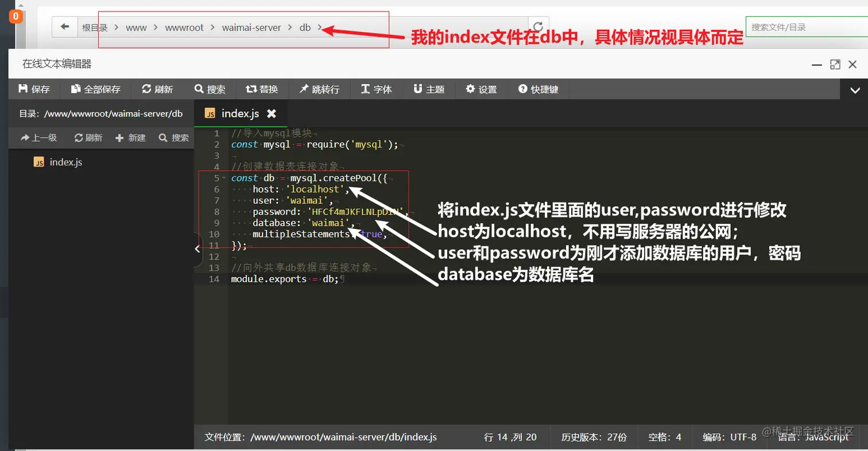Click line 14 module.exports code

(x=285, y=279)
